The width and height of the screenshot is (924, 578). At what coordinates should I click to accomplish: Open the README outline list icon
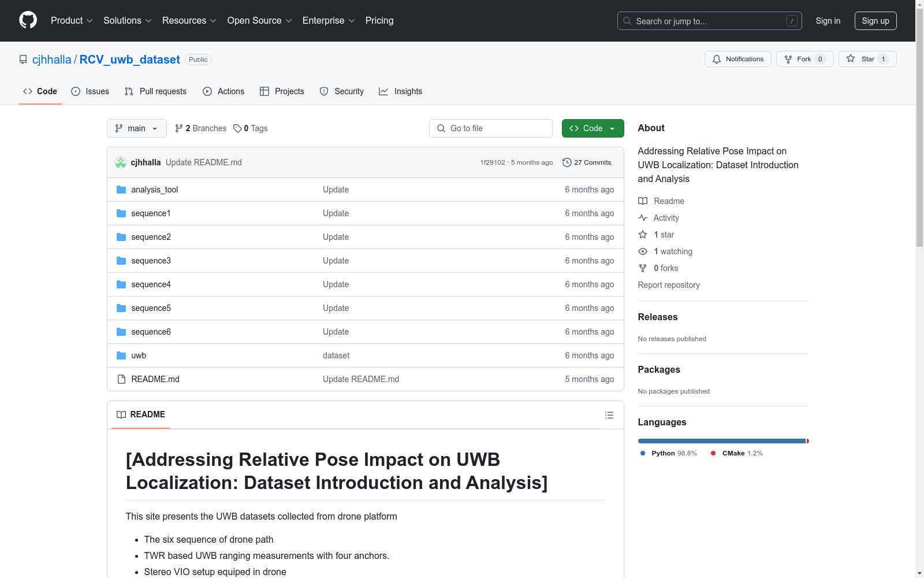tap(609, 415)
